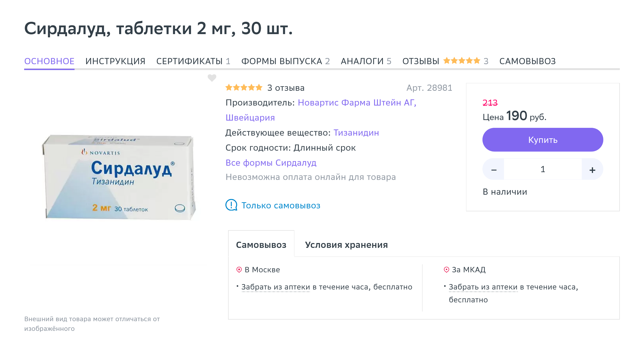Switch to the Условия хранения tab
Screen dimensions: 644x362
346,245
